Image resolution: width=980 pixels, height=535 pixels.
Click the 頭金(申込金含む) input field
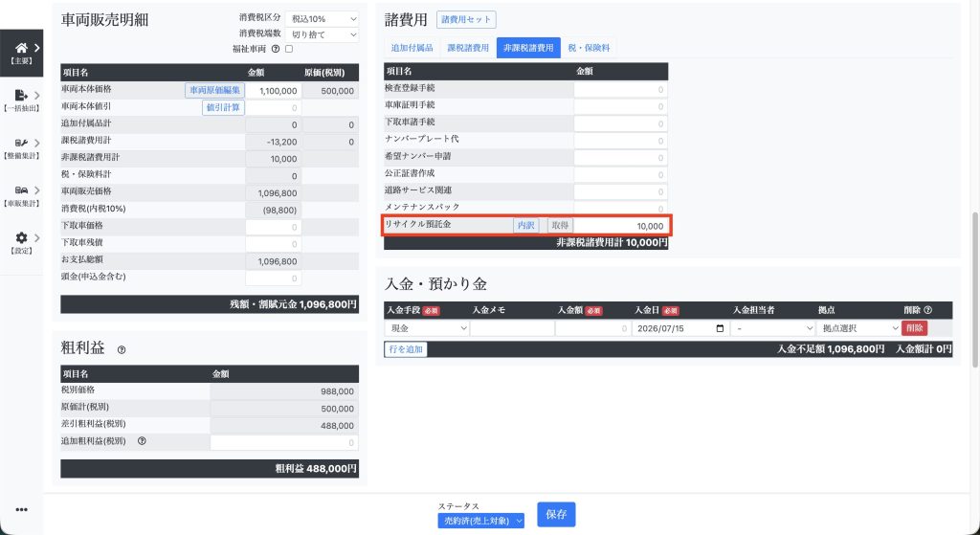point(273,279)
